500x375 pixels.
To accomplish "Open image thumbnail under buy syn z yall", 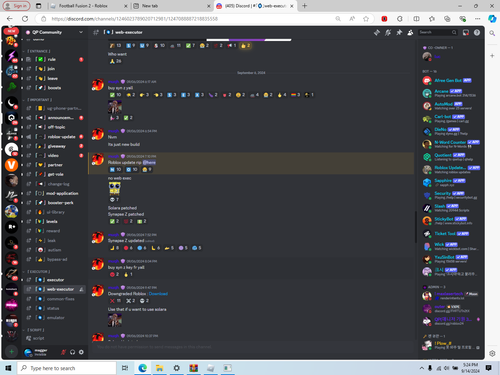I will [115, 107].
